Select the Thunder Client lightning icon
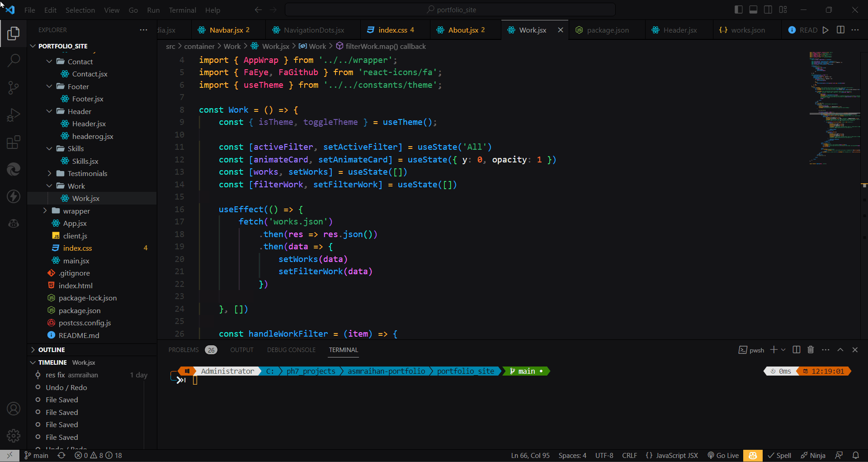 [x=13, y=196]
